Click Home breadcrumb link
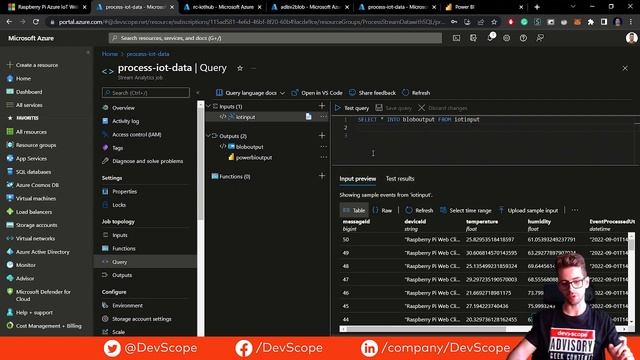The height and width of the screenshot is (360, 640). (x=109, y=54)
